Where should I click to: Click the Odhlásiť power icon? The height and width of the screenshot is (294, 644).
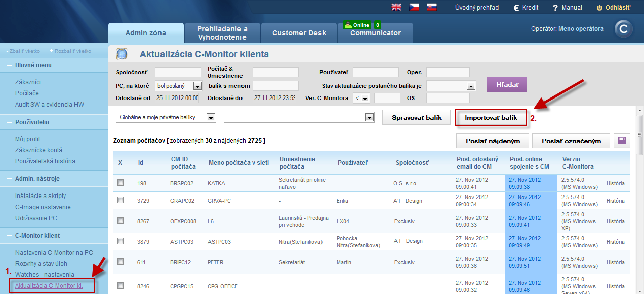click(x=599, y=8)
